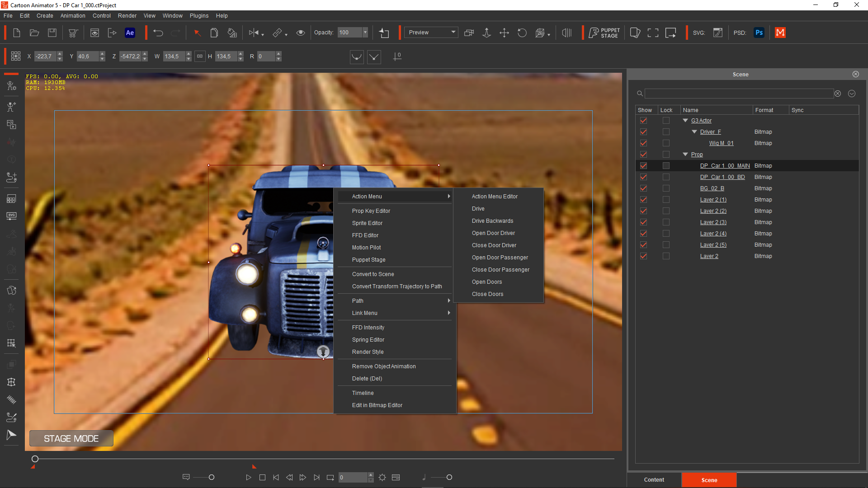Screen dimensions: 868x488
Task: Click the Layer 2 (4) scene item
Action: 713,234
